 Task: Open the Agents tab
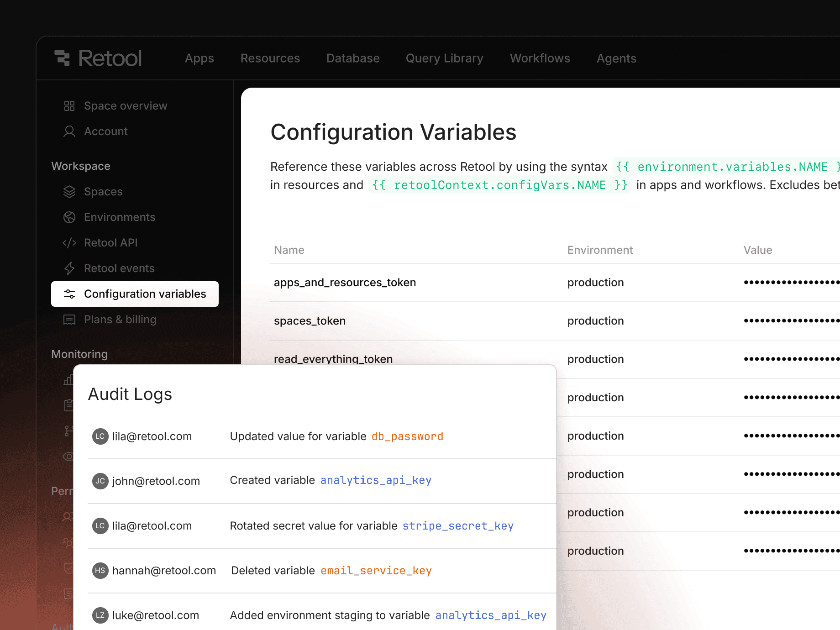616,58
